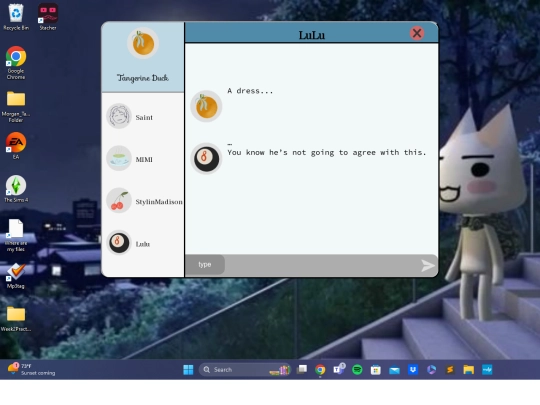Screen dimensions: 540x405
Task: Launch Google Chrome from desktop
Action: tap(16, 63)
